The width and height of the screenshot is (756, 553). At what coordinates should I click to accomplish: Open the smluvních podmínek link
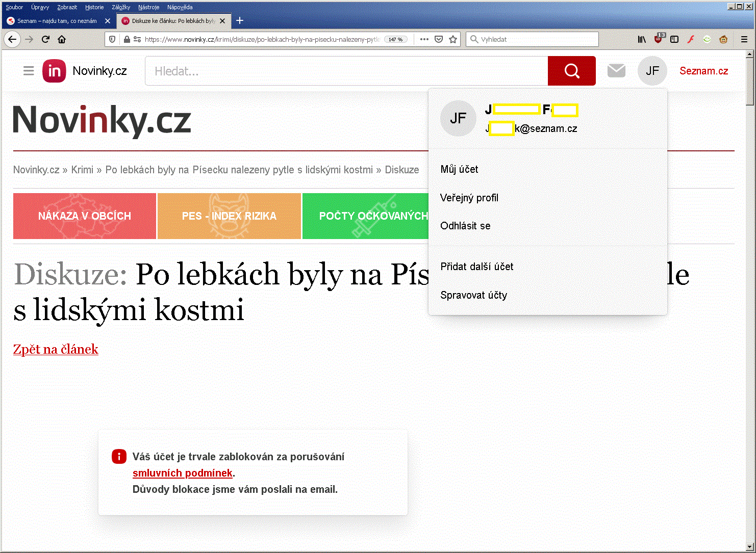point(183,473)
